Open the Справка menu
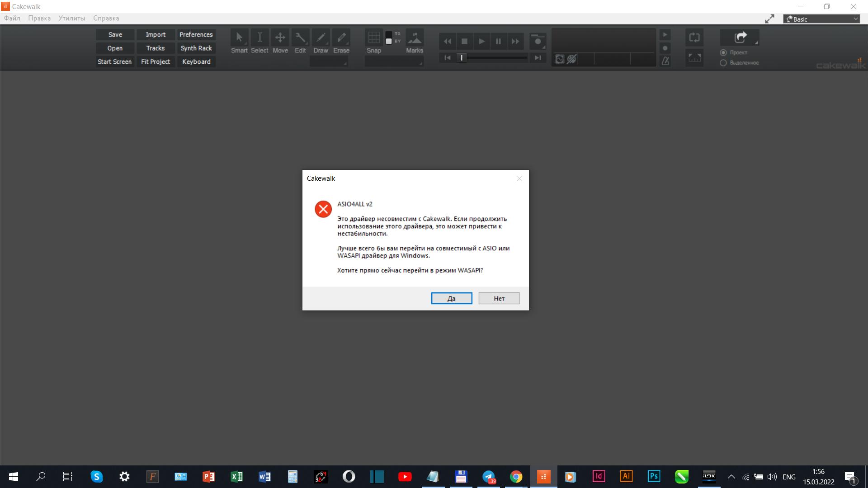This screenshot has height=488, width=868. [106, 18]
